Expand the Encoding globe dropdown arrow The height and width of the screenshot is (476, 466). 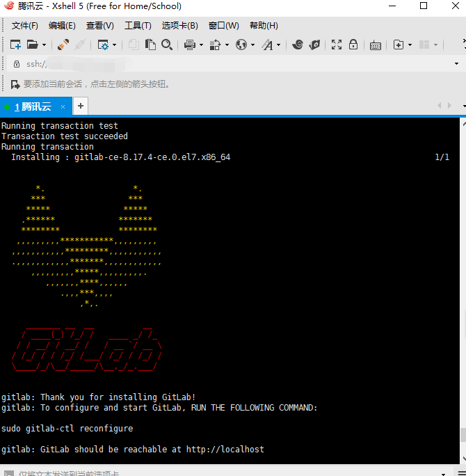(x=252, y=45)
